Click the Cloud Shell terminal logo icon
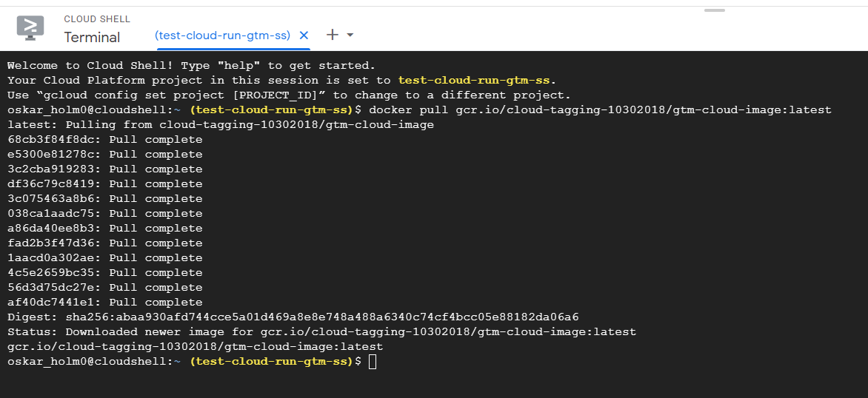 click(x=30, y=27)
